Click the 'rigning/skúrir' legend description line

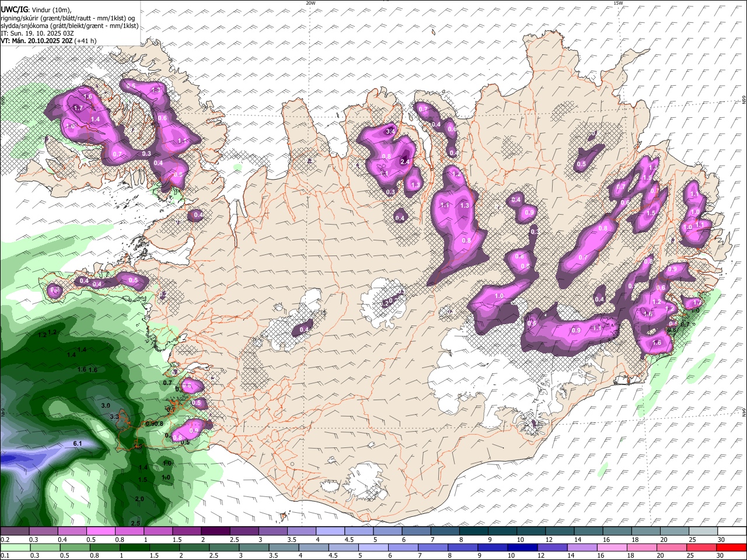68,18
